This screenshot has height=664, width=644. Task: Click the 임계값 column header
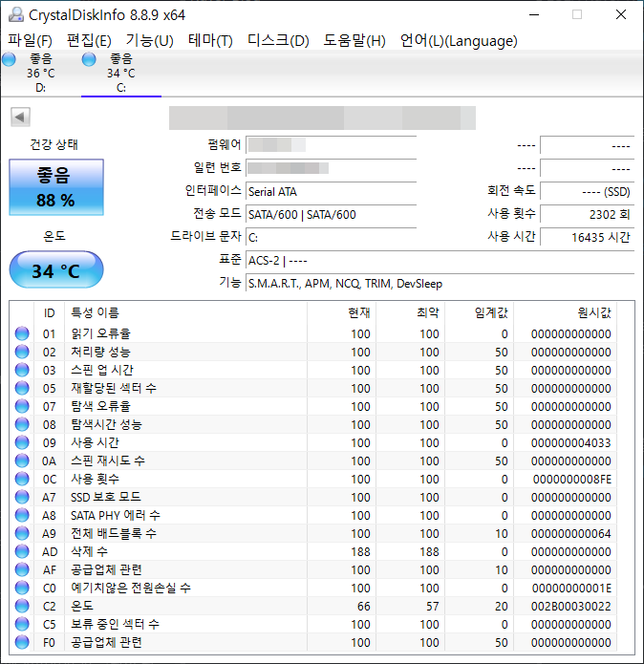tap(480, 312)
